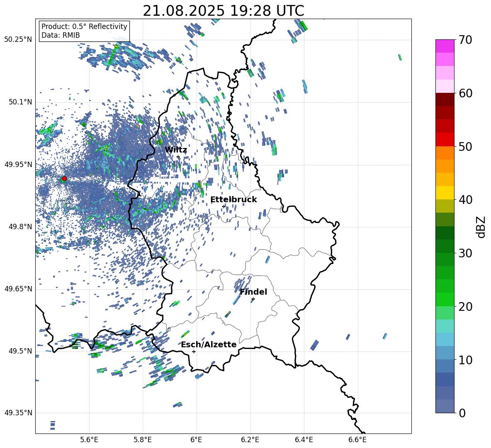
Task: Click the 50.25°N latitude label
Action: click(x=18, y=40)
